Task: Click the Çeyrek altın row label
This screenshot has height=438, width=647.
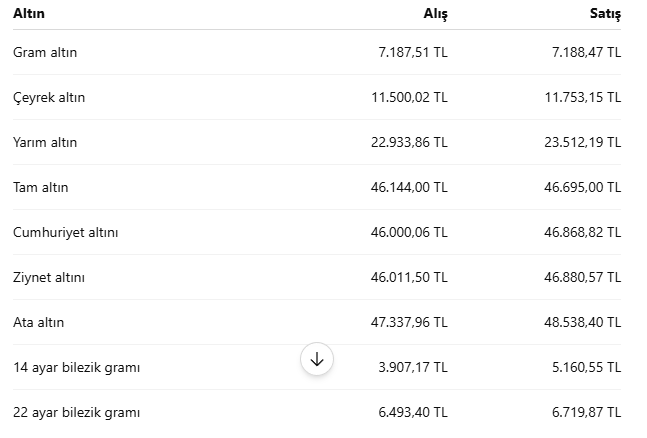Action: (49, 98)
